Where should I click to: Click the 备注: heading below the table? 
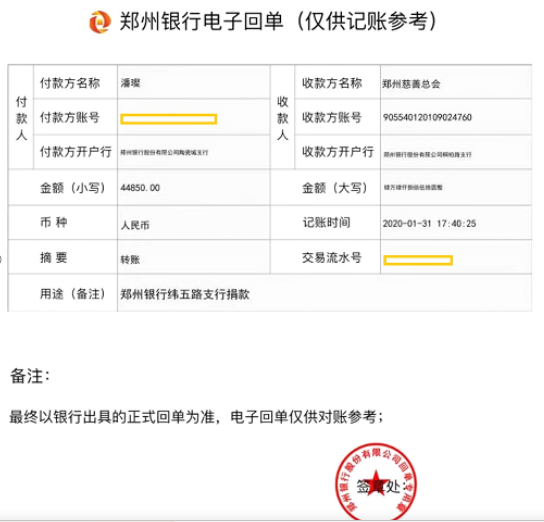click(x=30, y=376)
